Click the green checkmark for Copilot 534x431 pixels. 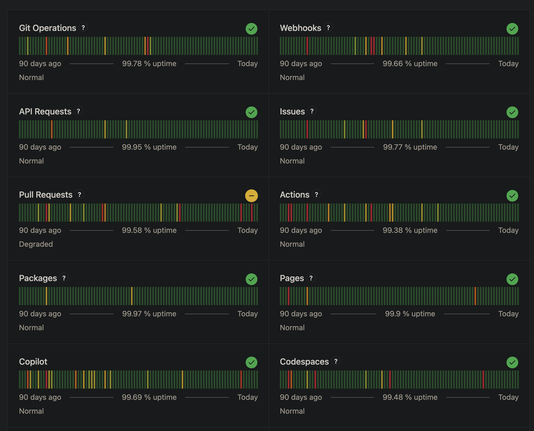(x=251, y=362)
